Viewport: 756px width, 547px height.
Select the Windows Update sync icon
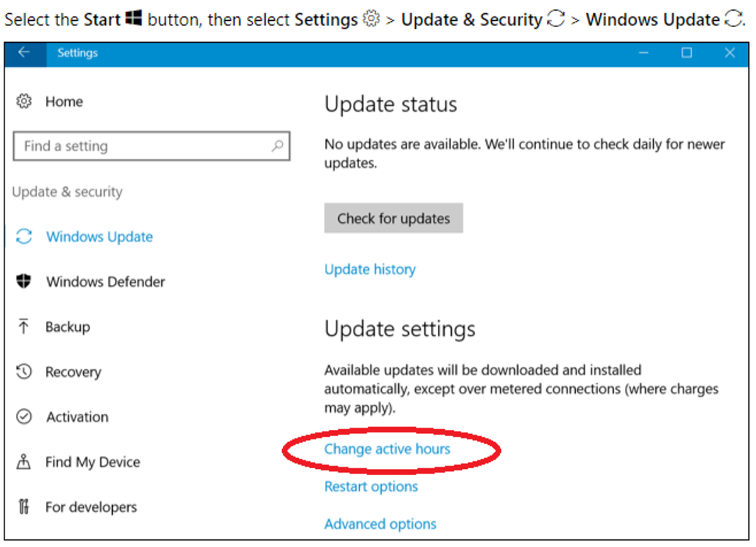(x=24, y=237)
